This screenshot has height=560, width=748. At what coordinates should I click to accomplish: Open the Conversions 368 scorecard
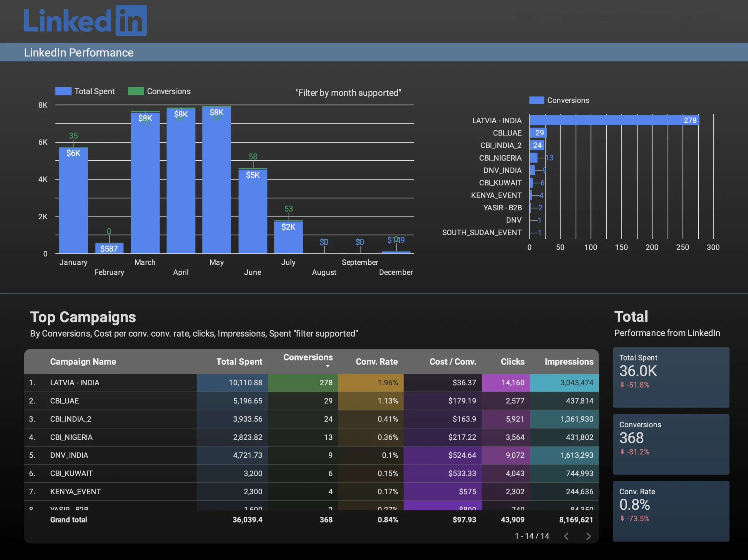click(671, 444)
